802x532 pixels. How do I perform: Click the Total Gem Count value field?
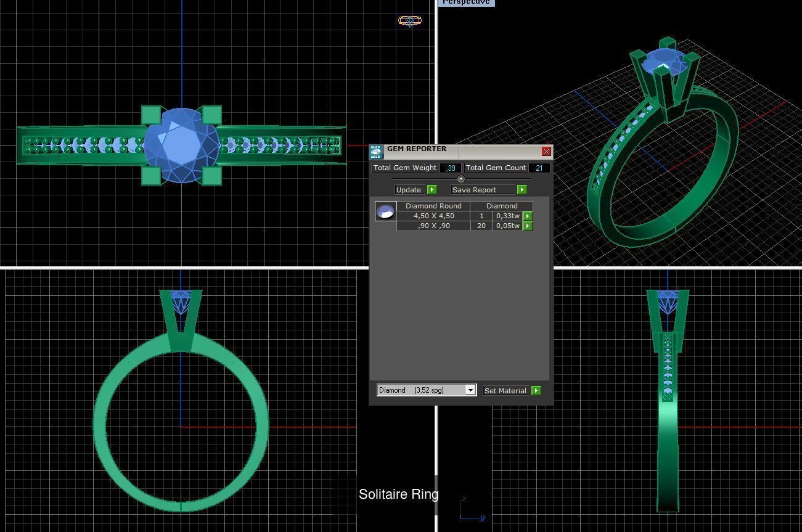(539, 168)
